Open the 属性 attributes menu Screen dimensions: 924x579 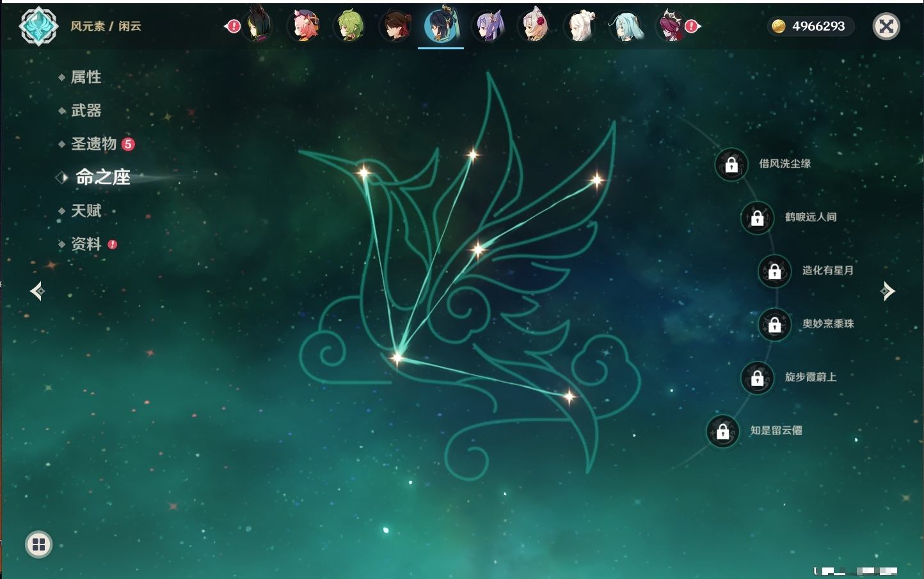click(86, 77)
